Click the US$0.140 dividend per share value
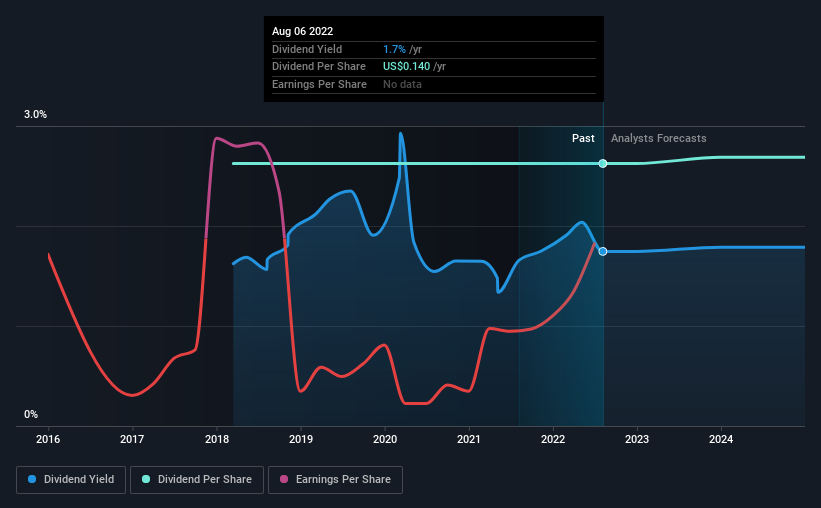The width and height of the screenshot is (821, 508). (x=406, y=67)
